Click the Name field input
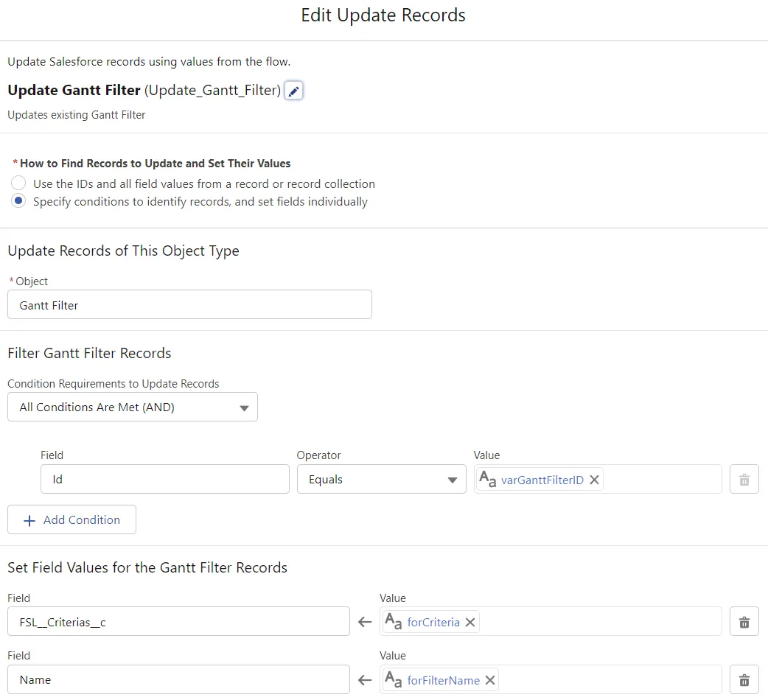 pos(178,680)
